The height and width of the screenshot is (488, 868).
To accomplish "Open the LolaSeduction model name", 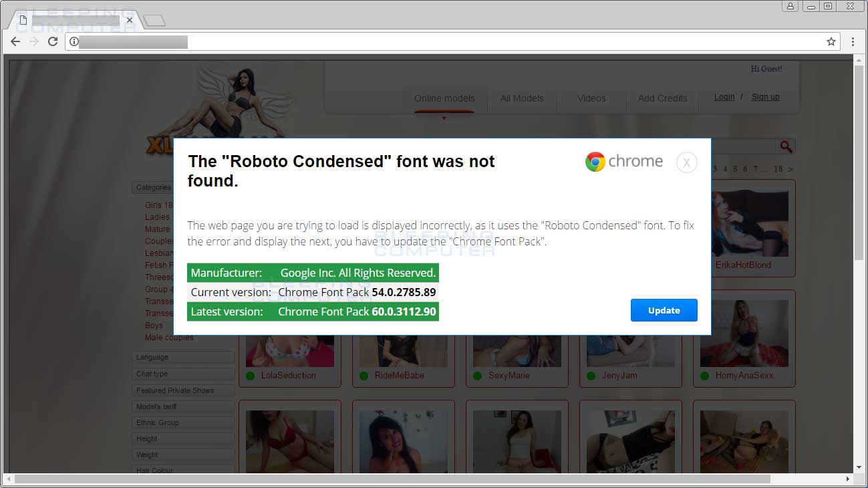I will 289,376.
